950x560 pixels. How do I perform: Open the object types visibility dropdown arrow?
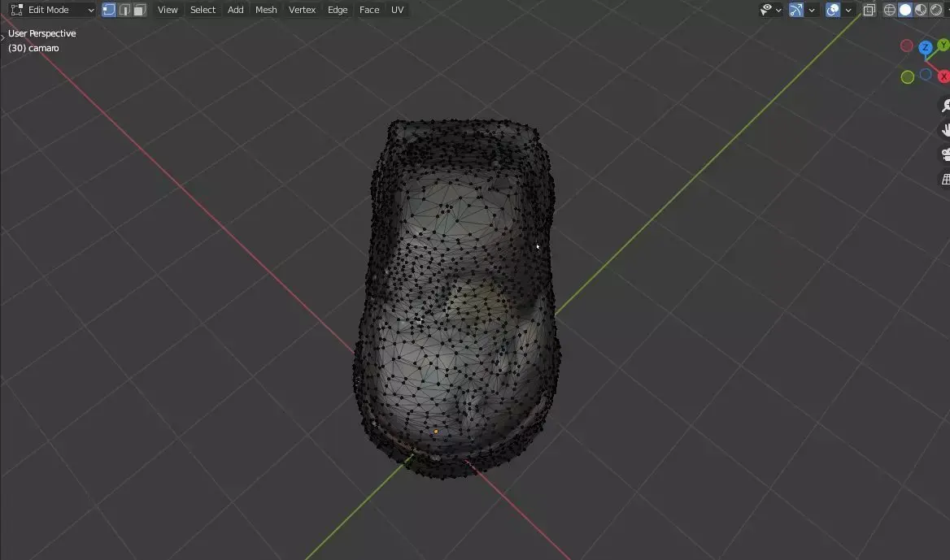click(778, 10)
